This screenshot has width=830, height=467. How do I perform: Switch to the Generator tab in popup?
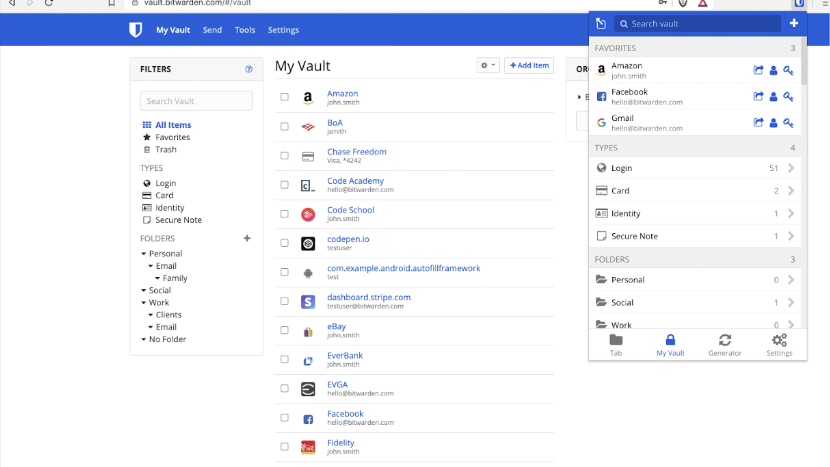[x=725, y=345]
